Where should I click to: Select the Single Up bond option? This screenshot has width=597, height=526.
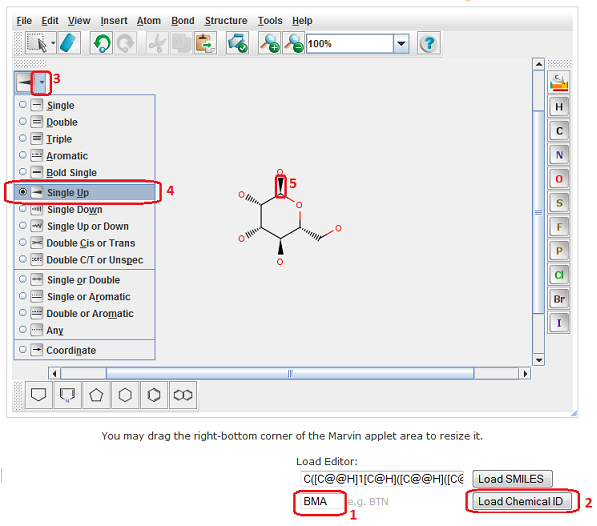click(x=85, y=192)
